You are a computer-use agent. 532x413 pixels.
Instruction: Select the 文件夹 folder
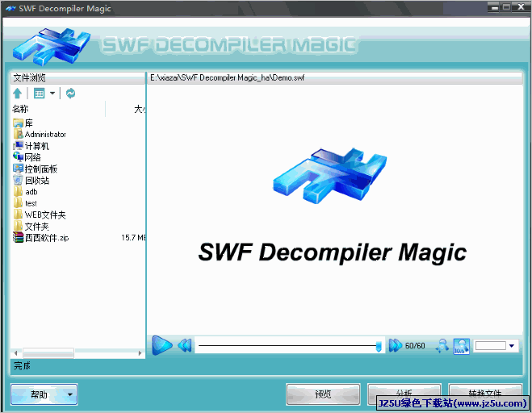(x=31, y=226)
